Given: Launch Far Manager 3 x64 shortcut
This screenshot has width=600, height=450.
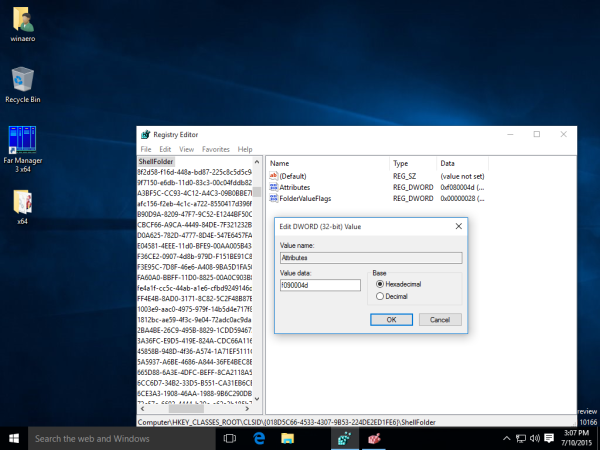Looking at the screenshot, I should pyautogui.click(x=23, y=149).
